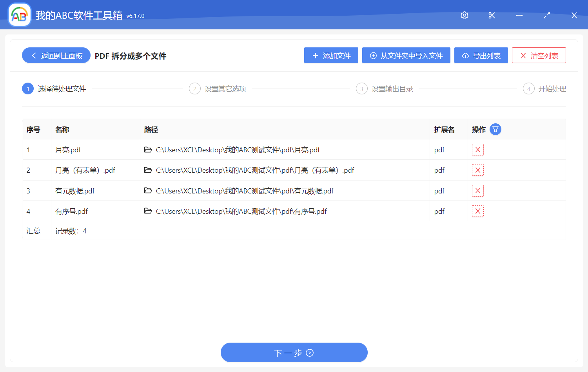Open the settings gear in the title bar
This screenshot has height=372, width=588.
(x=464, y=15)
